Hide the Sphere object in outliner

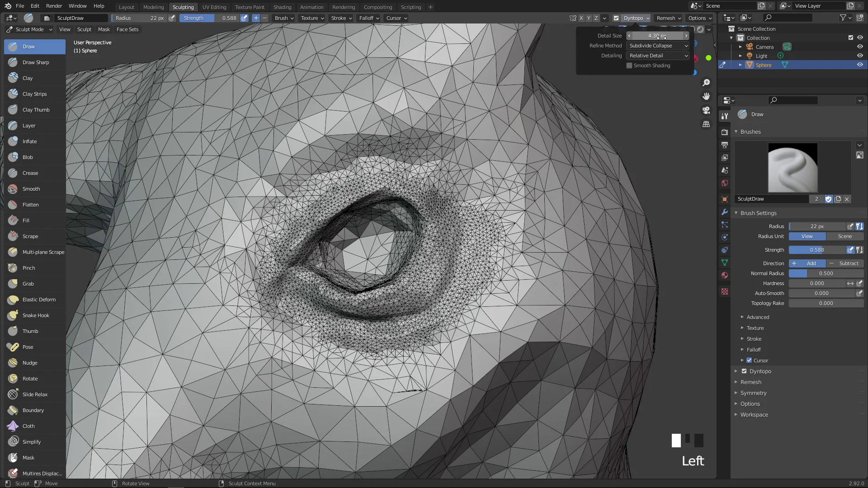[859, 65]
